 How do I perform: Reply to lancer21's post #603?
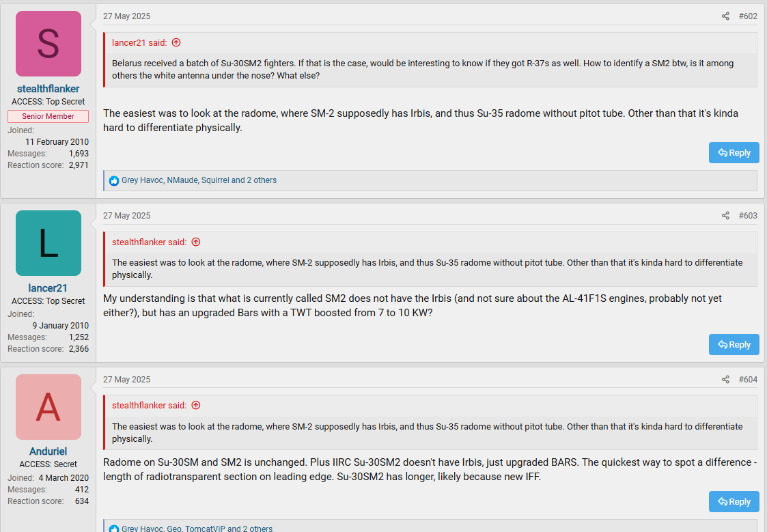734,345
